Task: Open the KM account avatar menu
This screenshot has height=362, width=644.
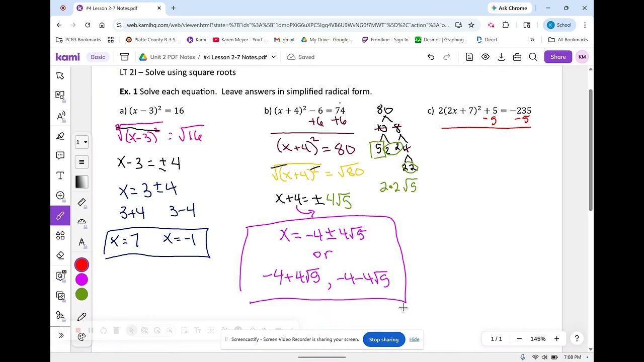Action: tap(582, 57)
